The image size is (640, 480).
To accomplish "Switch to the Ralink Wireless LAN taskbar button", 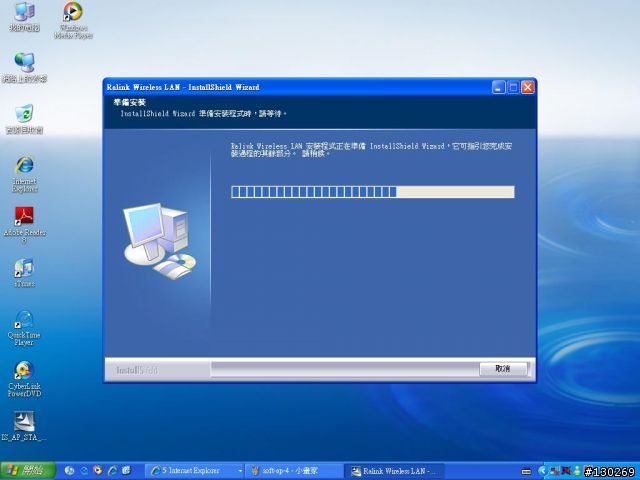I will pyautogui.click(x=394, y=471).
